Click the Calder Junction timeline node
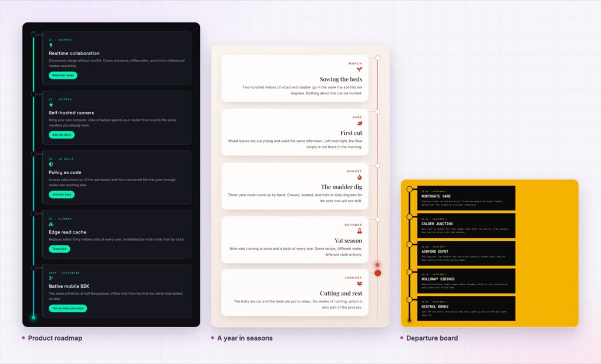Screen dimensions: 601x364 point(409,217)
